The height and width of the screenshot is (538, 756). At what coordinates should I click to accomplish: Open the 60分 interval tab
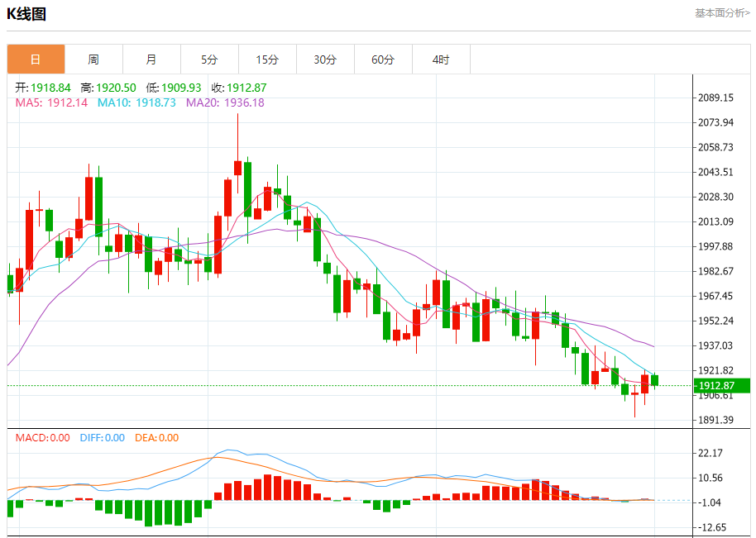click(x=383, y=60)
